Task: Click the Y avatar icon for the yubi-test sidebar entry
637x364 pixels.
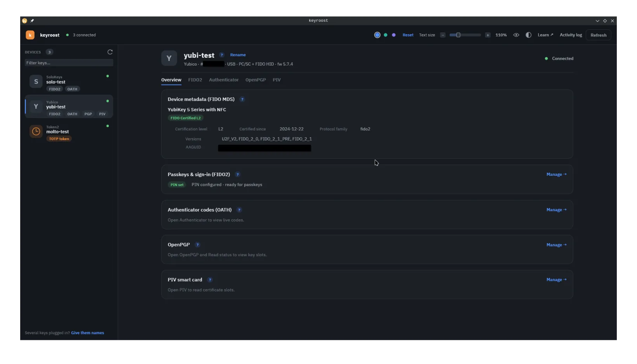Action: [36, 106]
